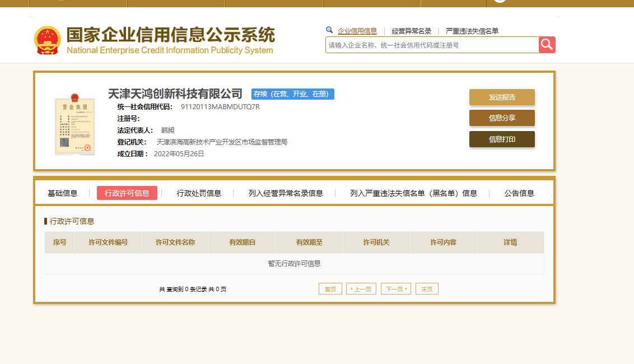Focus the enterprise name search input
This screenshot has height=364, width=634.
click(432, 45)
